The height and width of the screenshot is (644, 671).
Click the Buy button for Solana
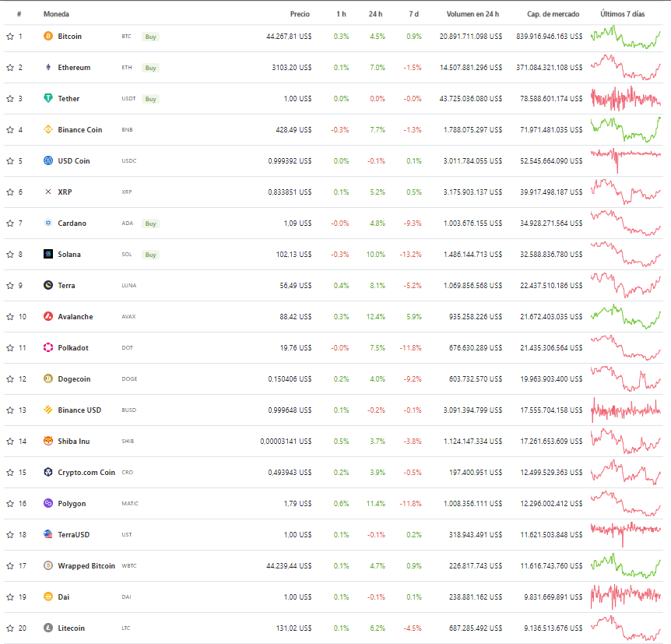(x=150, y=255)
